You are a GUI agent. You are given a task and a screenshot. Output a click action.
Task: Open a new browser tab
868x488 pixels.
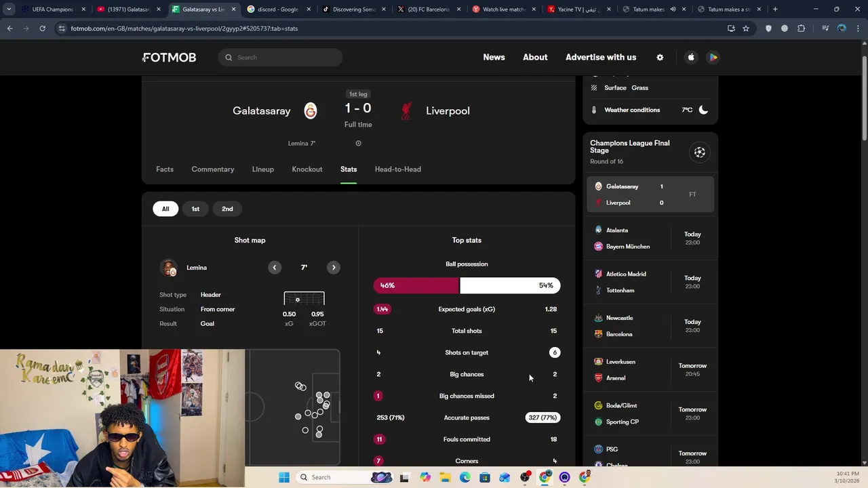pos(775,9)
